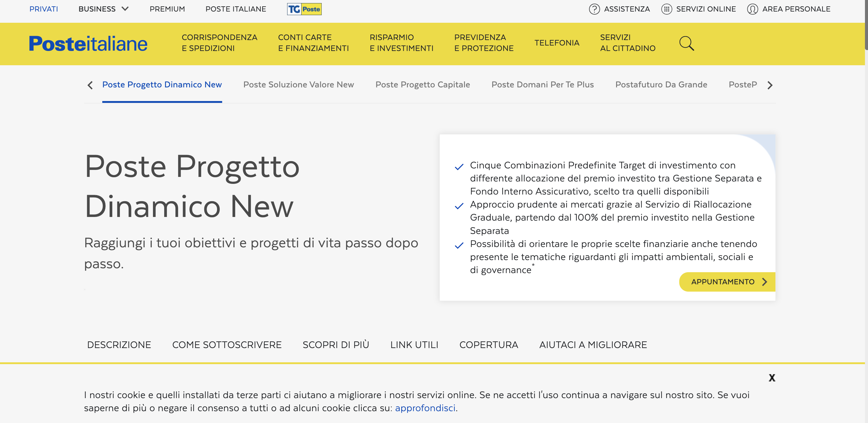Viewport: 868px width, 423px height.
Task: Click the TG Poste logo
Action: click(x=304, y=9)
